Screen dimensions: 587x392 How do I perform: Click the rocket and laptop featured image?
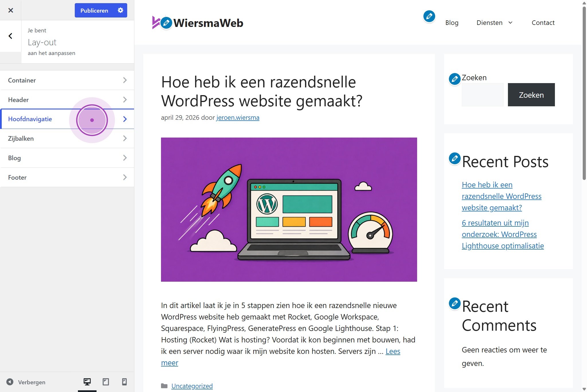pyautogui.click(x=289, y=209)
